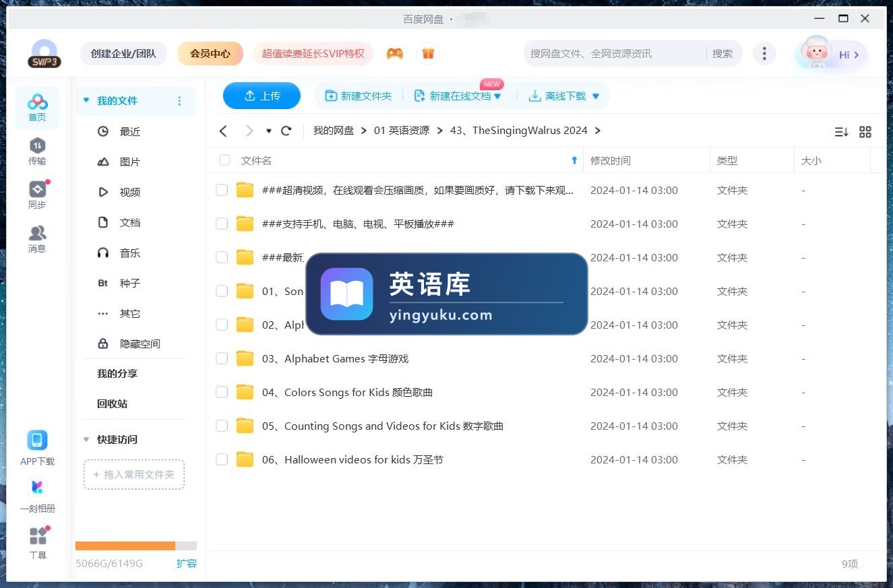Viewport: 893px width, 588px height.
Task: Sort by 修改时间 column header
Action: [x=611, y=160]
